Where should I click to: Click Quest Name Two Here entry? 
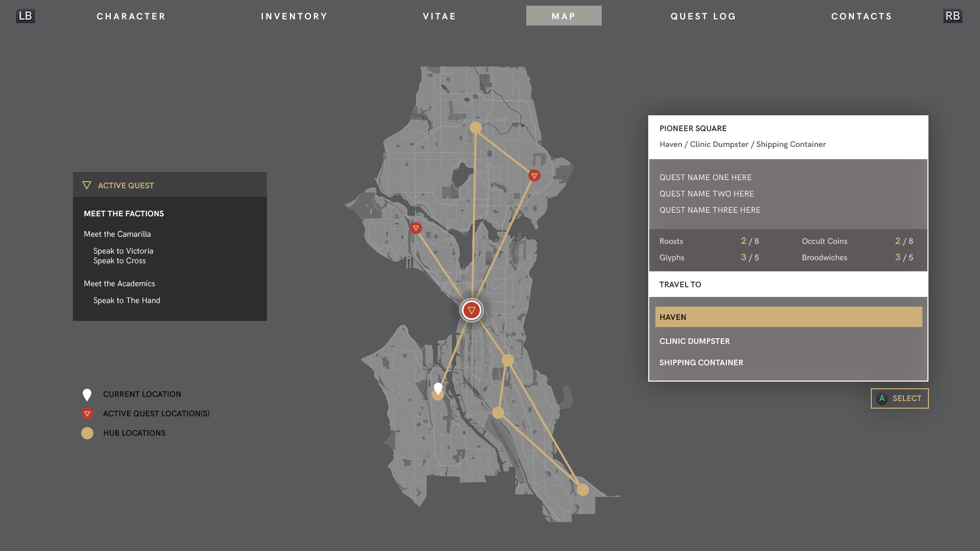(706, 194)
